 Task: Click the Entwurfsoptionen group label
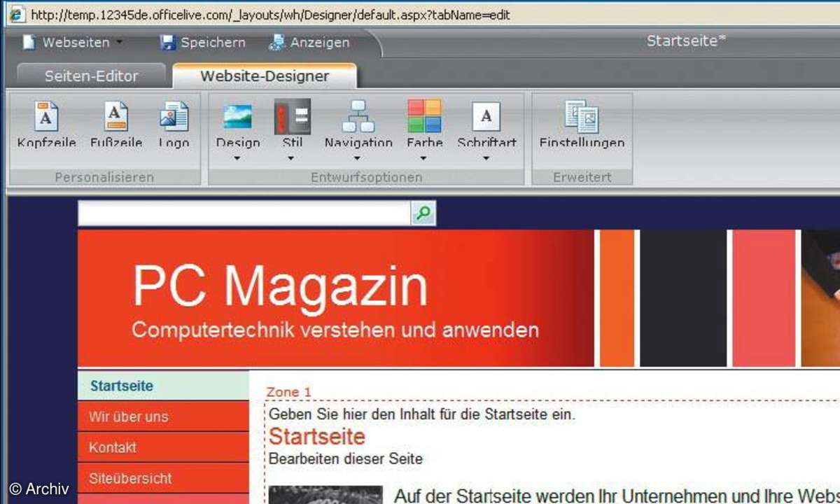tap(366, 177)
